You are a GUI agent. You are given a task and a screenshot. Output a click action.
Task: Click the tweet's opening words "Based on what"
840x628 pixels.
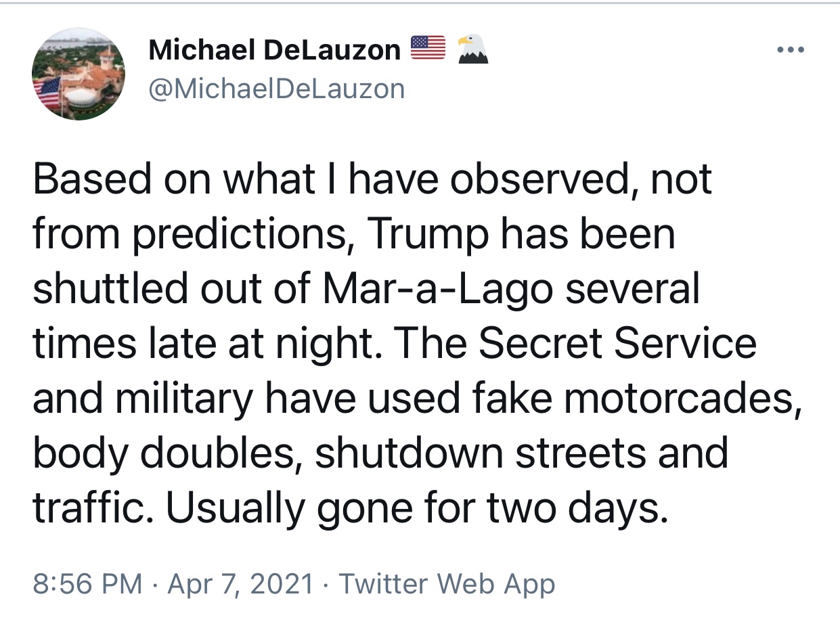(x=129, y=179)
